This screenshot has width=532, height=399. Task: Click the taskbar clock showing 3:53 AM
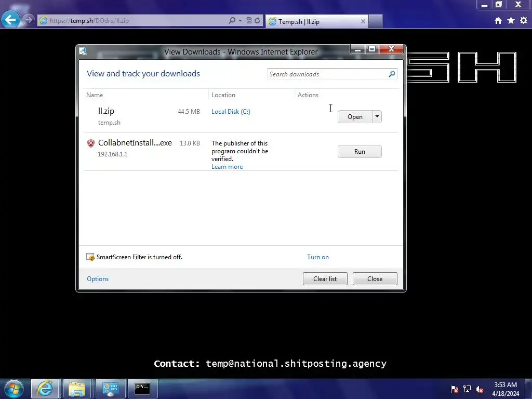[x=506, y=389]
